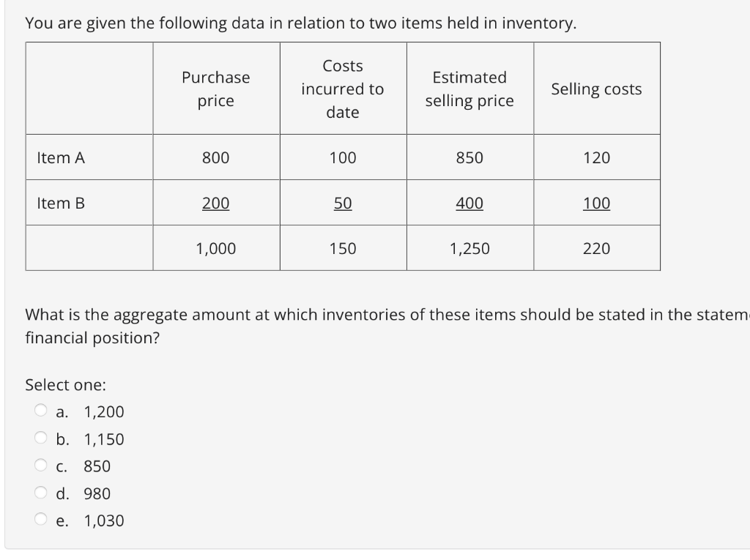Click the Selling costs column header
The image size is (750, 560).
pyautogui.click(x=597, y=89)
